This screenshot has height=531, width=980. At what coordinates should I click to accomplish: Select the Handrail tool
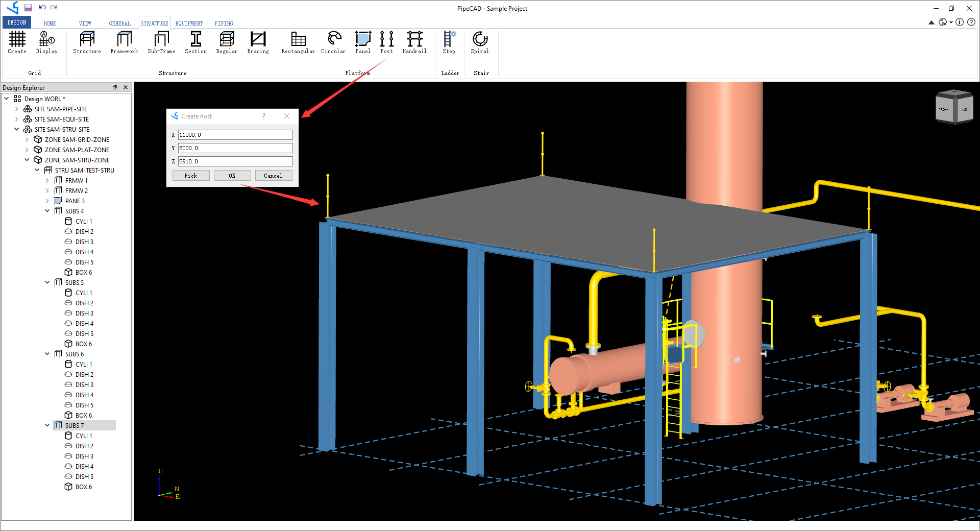414,43
